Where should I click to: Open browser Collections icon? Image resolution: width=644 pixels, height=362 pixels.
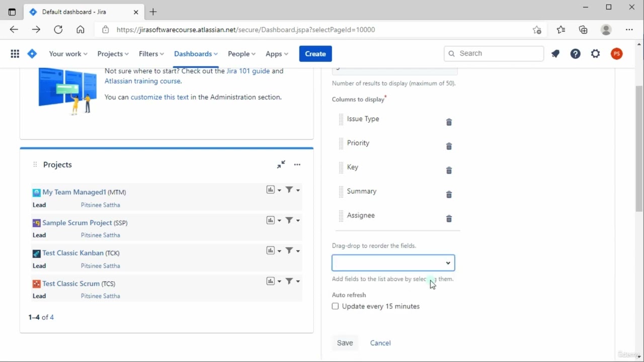point(583,30)
